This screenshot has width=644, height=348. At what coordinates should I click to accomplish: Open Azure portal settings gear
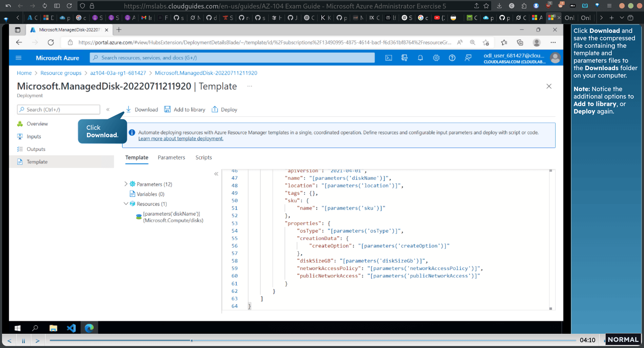coord(436,58)
